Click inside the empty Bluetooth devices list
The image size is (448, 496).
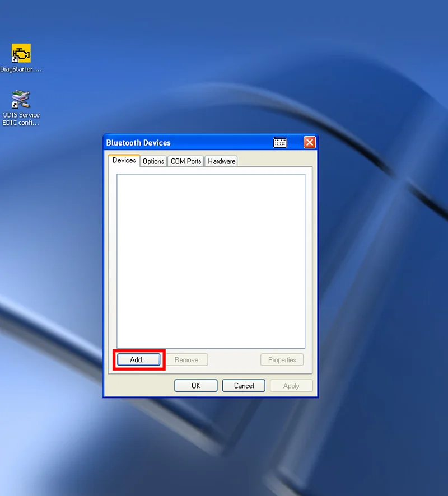pos(211,261)
